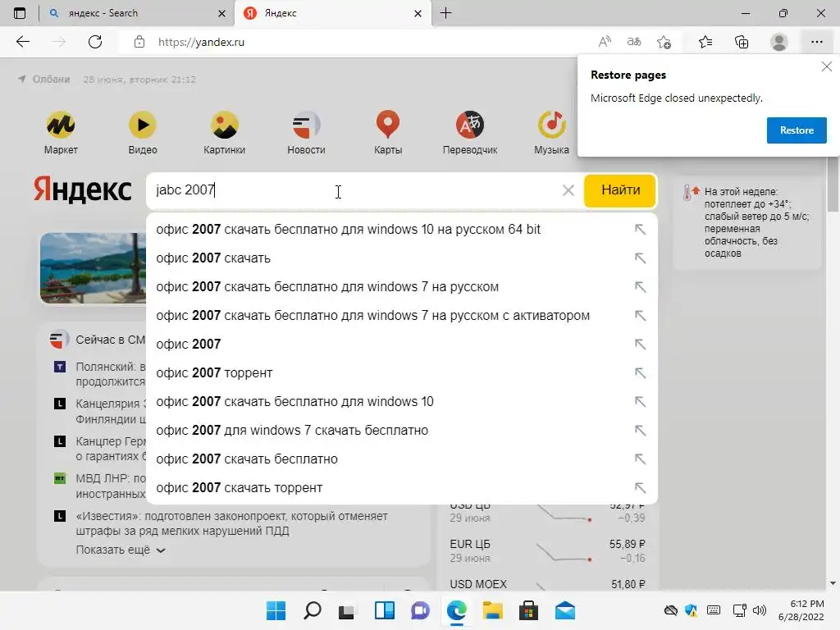Open Microsoft Store from taskbar
The height and width of the screenshot is (630, 840).
[529, 610]
